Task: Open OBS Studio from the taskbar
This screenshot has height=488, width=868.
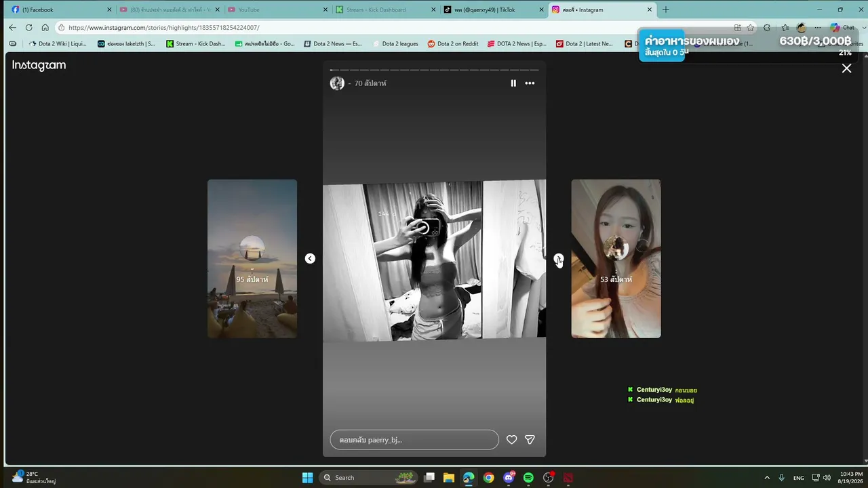Action: coord(548,478)
